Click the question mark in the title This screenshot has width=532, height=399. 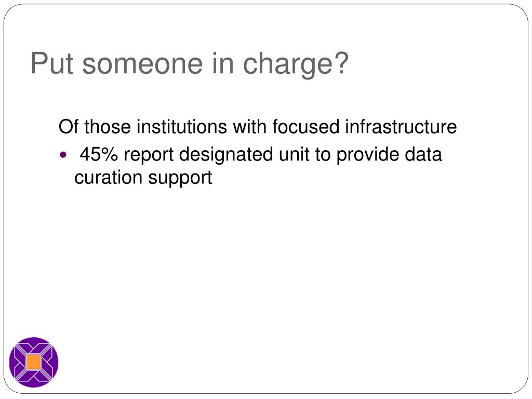(x=342, y=62)
